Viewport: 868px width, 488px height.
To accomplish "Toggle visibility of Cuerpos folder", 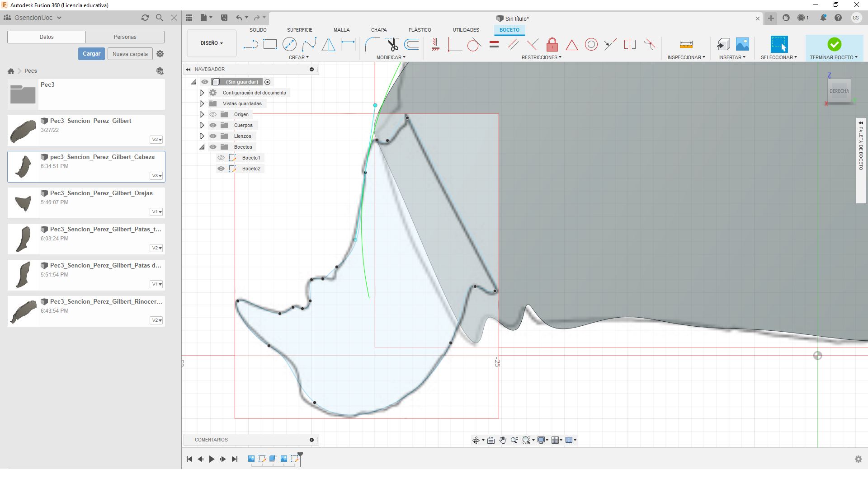I will [x=213, y=125].
